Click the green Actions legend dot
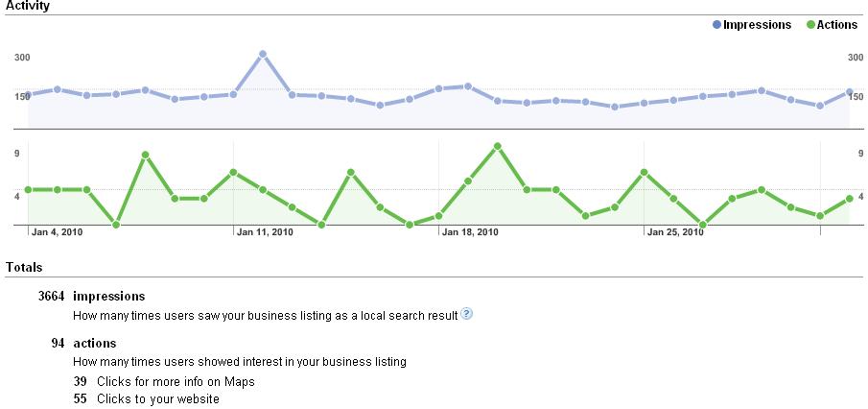Screen dimensions: 868x409 click(810, 25)
